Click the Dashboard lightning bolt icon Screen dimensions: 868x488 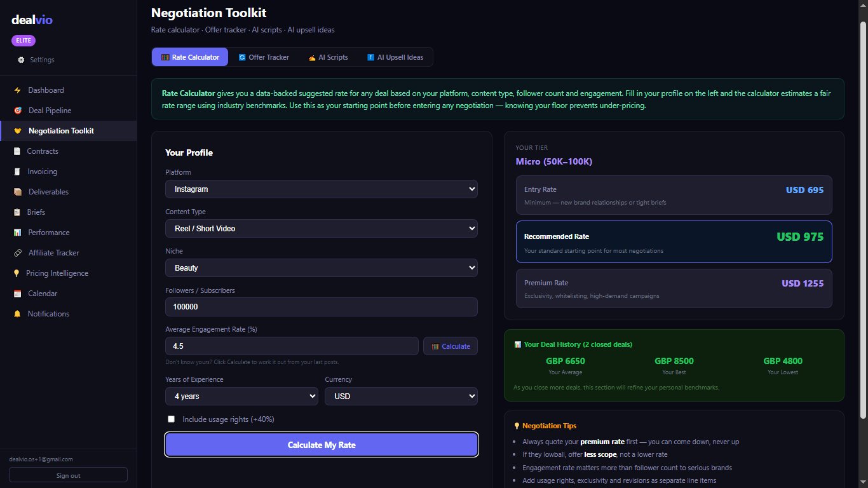[x=18, y=90]
